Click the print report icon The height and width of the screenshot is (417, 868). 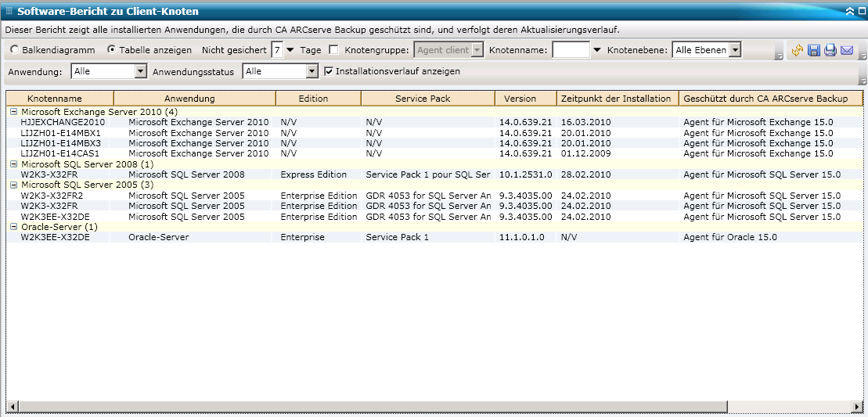[x=830, y=50]
